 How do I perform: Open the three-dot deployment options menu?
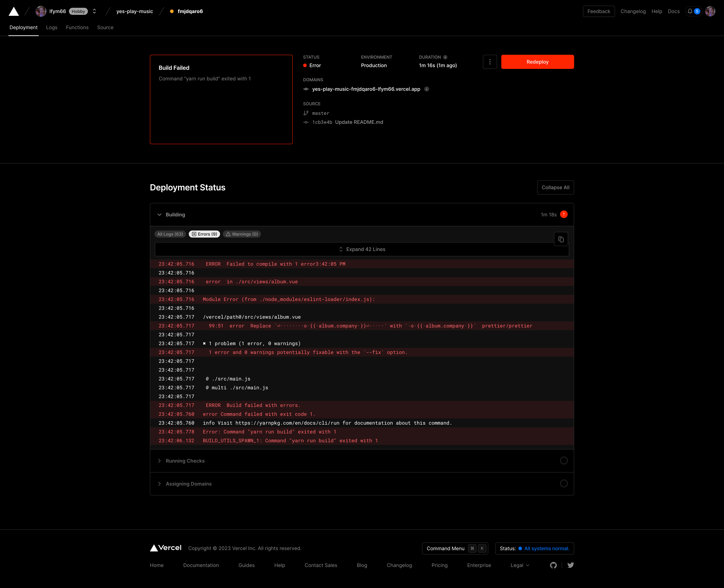[489, 62]
